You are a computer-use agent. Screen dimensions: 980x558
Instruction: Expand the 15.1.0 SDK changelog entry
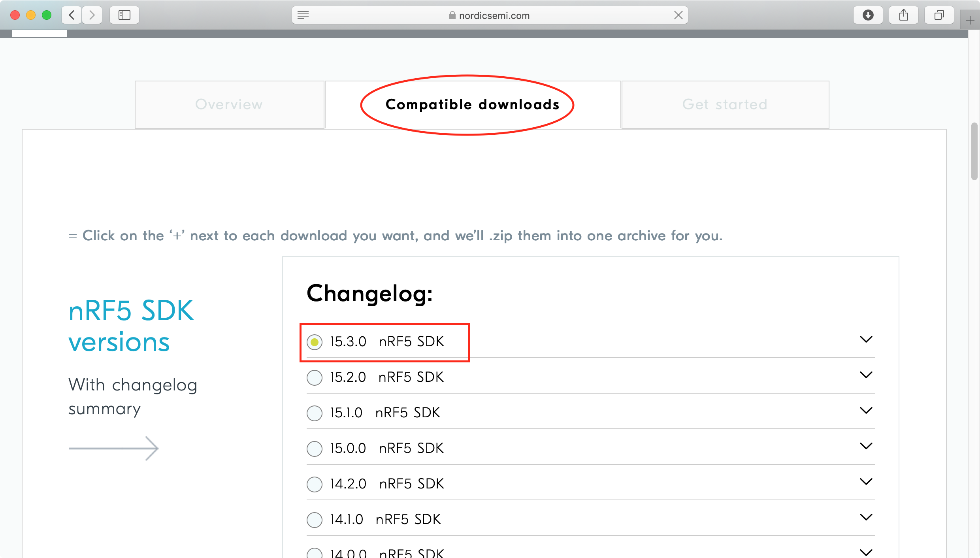(866, 411)
